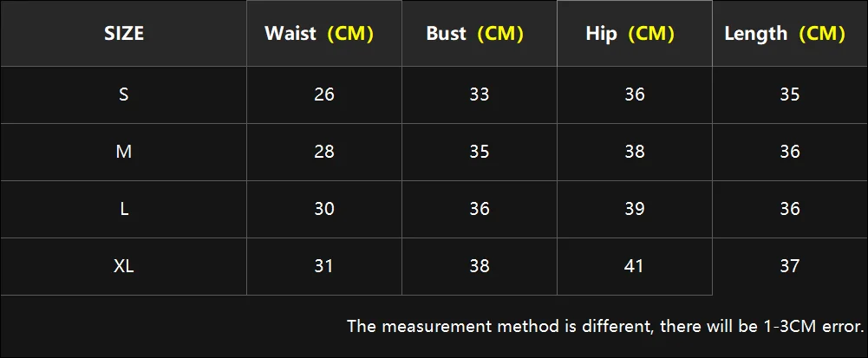Select the Hip (CM) header cell
868x358 pixels.
pyautogui.click(x=635, y=34)
